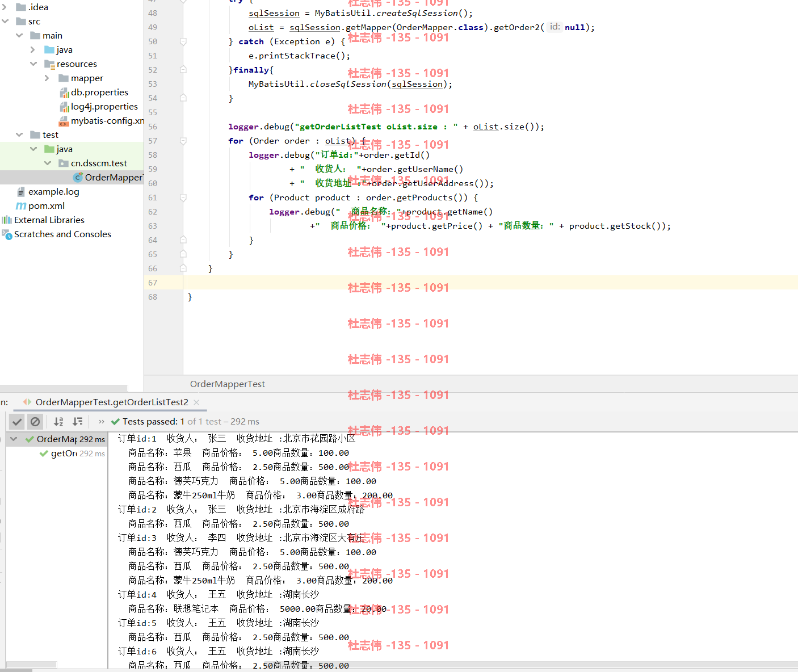This screenshot has width=798, height=672.
Task: Place cursor on the highlighted empty line 67
Action: [x=490, y=283]
